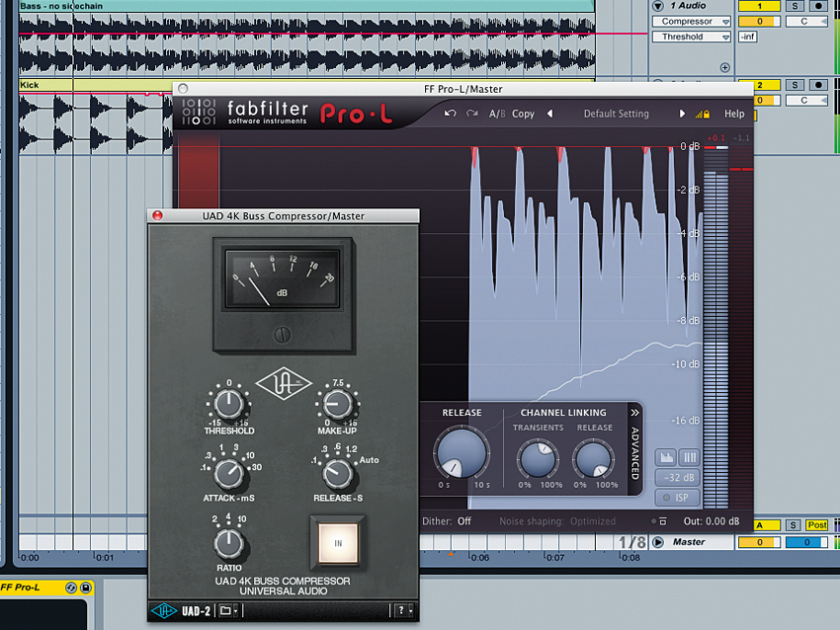Change Noise shaping Optimized setting
Image resolution: width=840 pixels, height=630 pixels.
click(x=557, y=520)
